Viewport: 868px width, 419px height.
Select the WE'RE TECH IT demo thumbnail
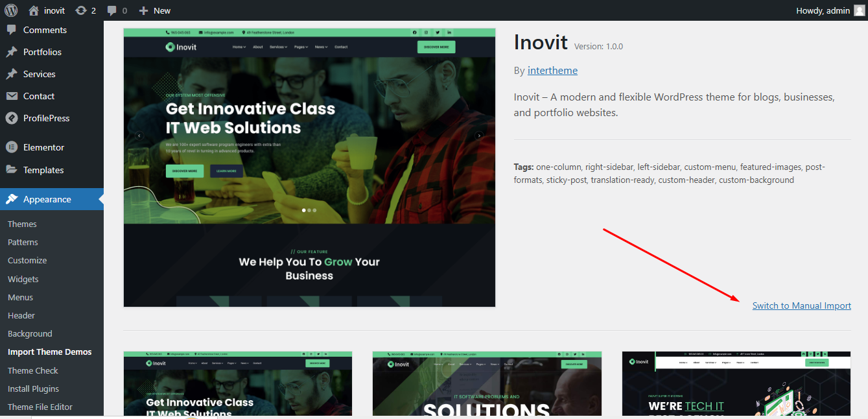[x=736, y=383]
